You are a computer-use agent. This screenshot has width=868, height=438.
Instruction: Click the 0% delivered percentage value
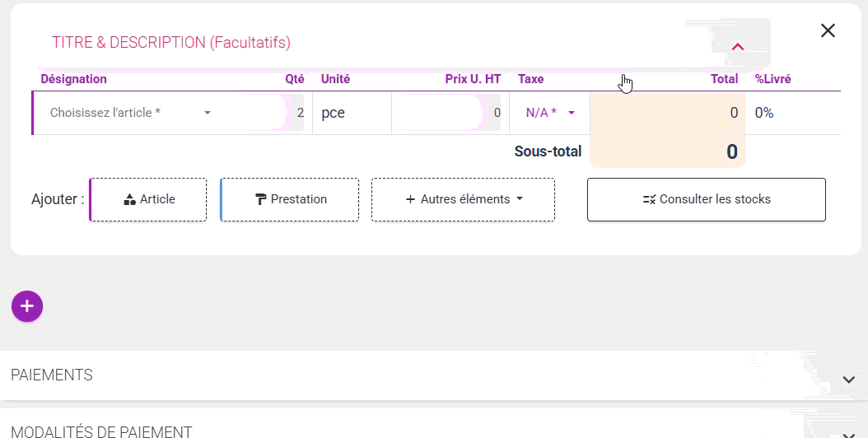click(764, 113)
